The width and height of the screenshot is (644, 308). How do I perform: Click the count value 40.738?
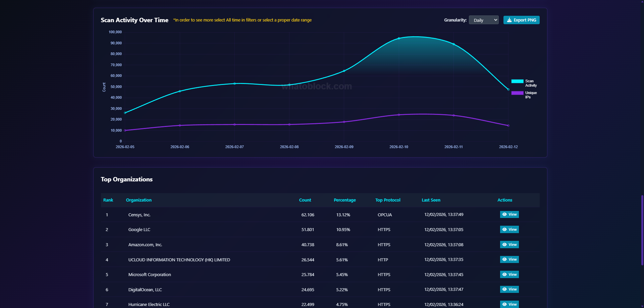[308, 245]
